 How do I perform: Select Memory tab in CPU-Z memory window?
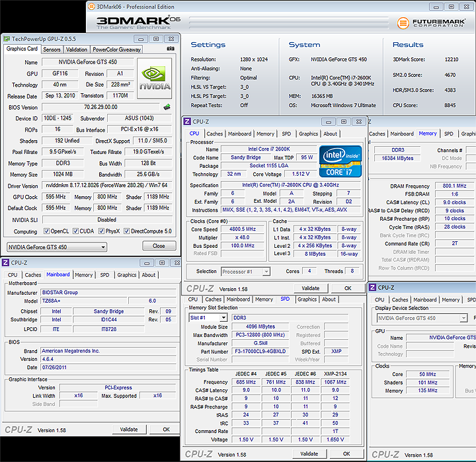[x=428, y=134]
